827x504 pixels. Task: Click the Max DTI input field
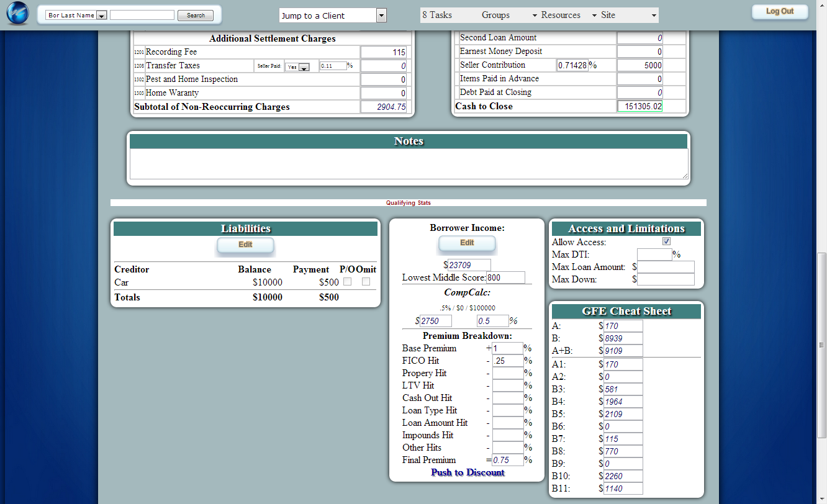click(x=654, y=254)
